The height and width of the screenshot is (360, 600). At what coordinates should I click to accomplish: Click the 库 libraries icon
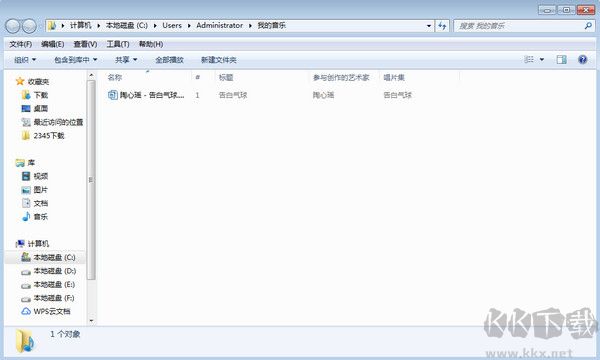click(x=20, y=163)
